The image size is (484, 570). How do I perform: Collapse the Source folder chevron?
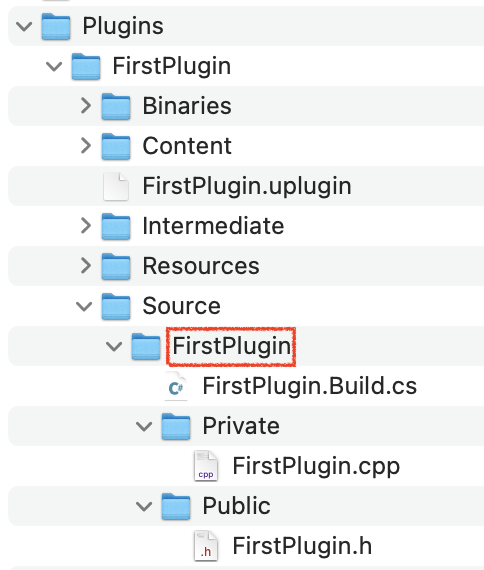(84, 306)
